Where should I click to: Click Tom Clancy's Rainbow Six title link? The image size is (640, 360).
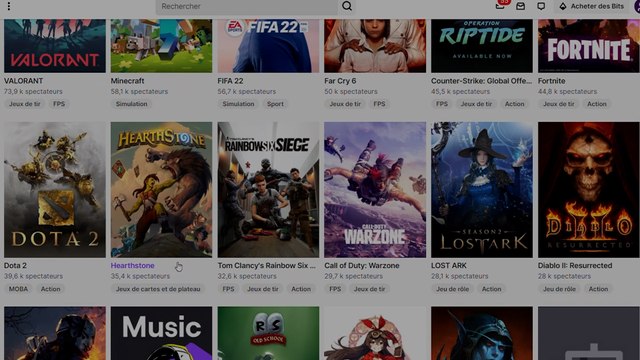pyautogui.click(x=267, y=265)
